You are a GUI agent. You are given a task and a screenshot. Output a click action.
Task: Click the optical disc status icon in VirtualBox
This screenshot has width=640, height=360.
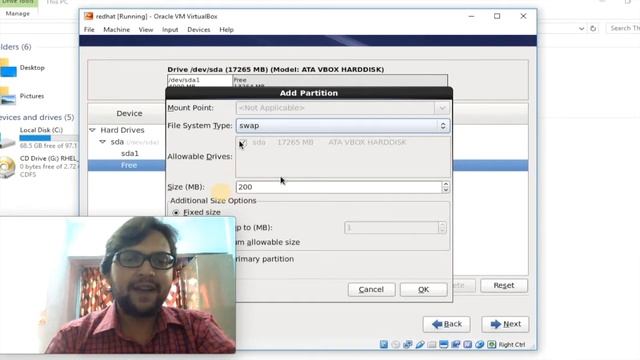coord(396,344)
